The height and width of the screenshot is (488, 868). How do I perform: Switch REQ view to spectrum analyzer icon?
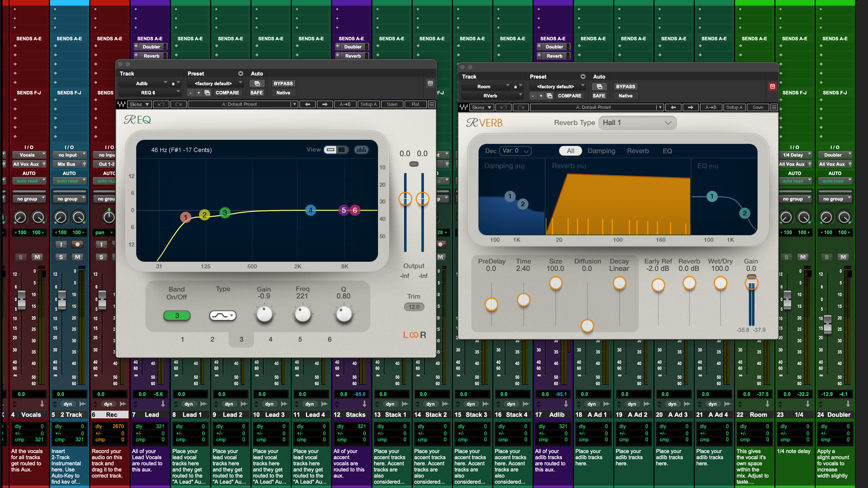click(x=361, y=150)
